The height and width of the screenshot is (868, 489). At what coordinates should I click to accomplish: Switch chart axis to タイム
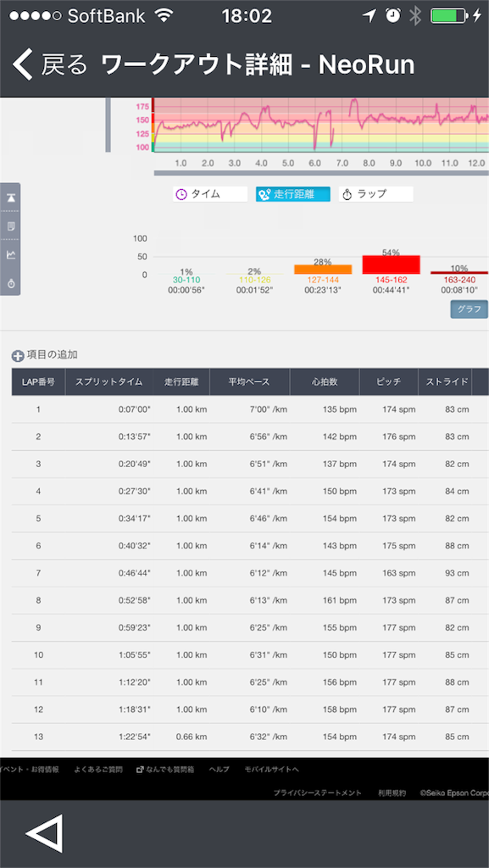pos(209,194)
